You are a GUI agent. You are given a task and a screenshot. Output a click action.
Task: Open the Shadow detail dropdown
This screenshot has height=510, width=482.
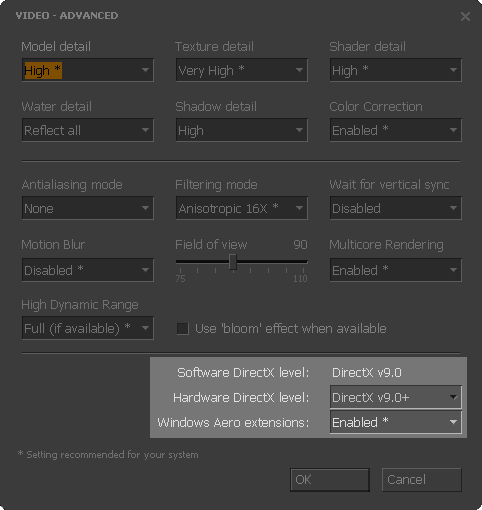pyautogui.click(x=242, y=130)
